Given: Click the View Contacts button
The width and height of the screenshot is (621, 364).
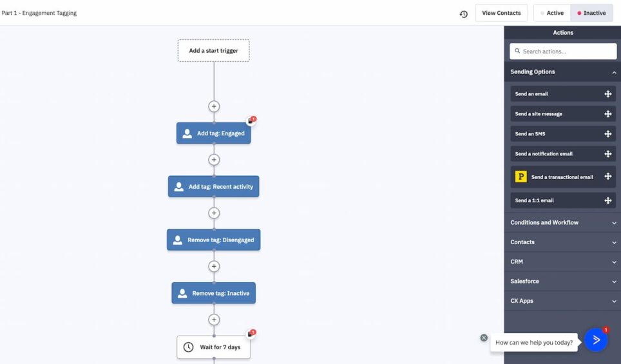Looking at the screenshot, I should (501, 13).
